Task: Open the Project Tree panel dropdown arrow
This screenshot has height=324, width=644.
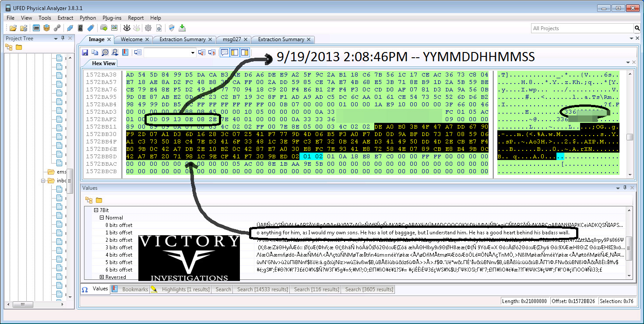Action: 56,38
